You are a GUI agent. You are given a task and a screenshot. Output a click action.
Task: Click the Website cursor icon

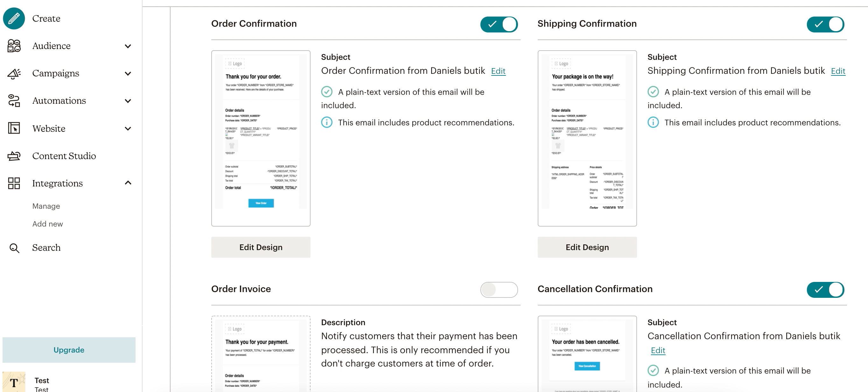point(14,129)
